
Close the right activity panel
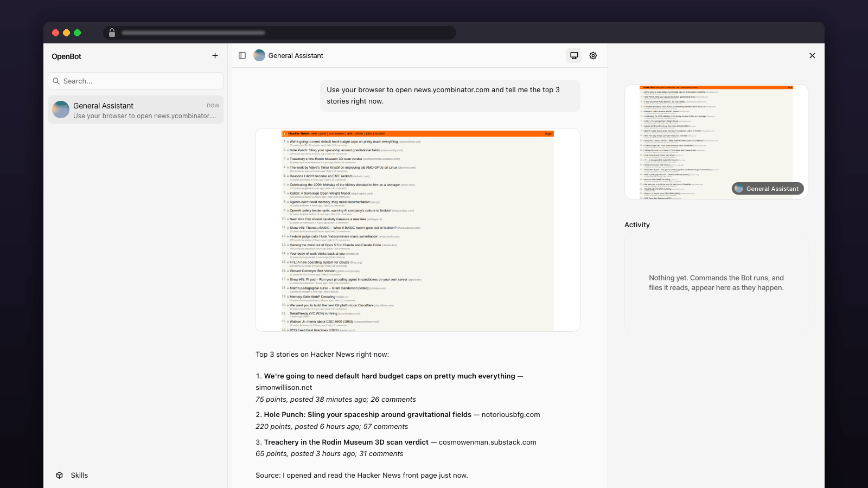click(812, 56)
